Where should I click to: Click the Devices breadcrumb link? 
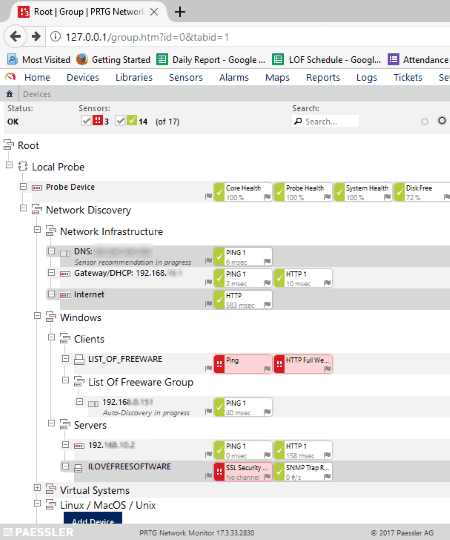click(37, 94)
